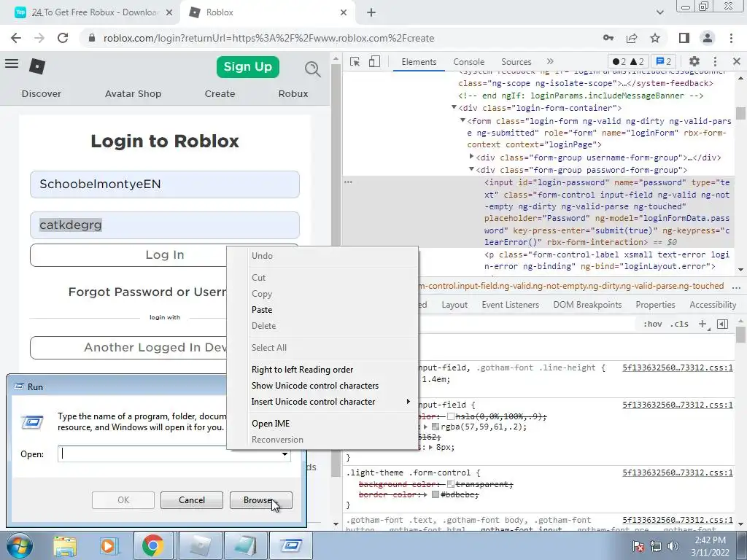Viewport: 747px width, 560px height.
Task: Expand more DevTools tabs chevron
Action: [550, 61]
